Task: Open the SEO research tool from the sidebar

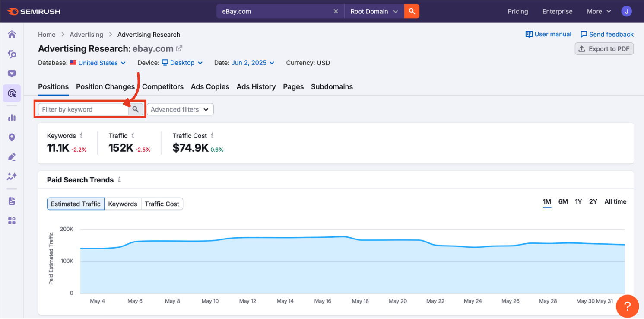Action: point(12,54)
